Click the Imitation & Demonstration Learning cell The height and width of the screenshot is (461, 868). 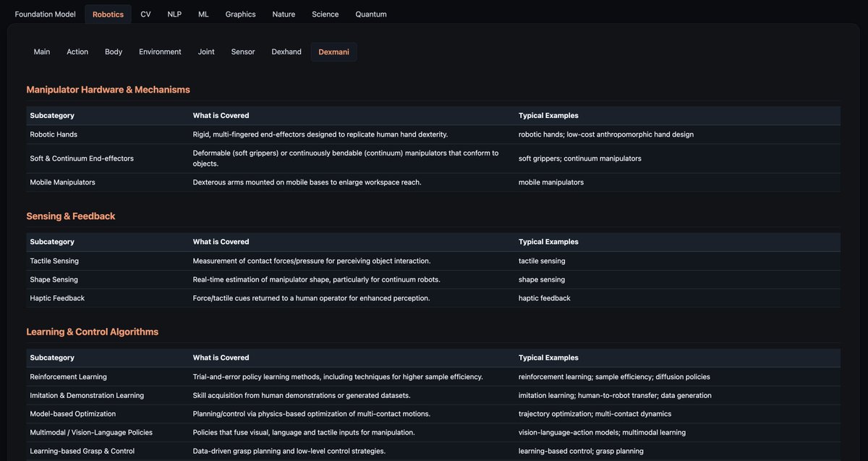(87, 395)
